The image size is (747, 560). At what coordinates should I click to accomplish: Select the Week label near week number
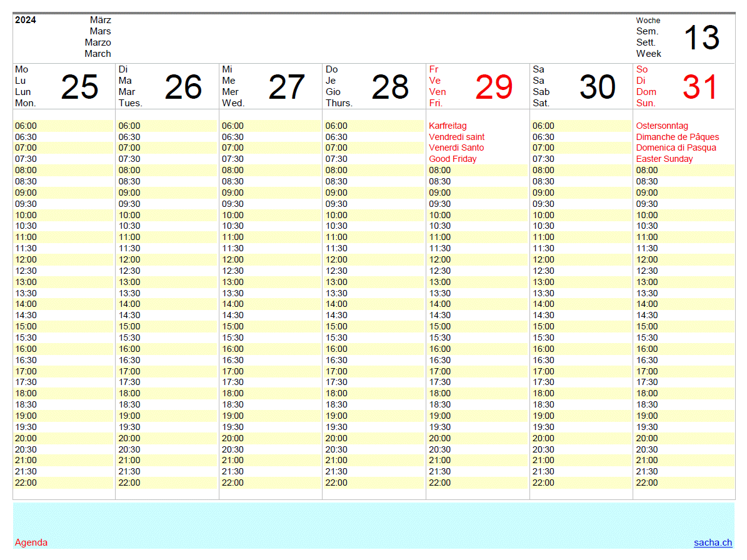tap(648, 54)
